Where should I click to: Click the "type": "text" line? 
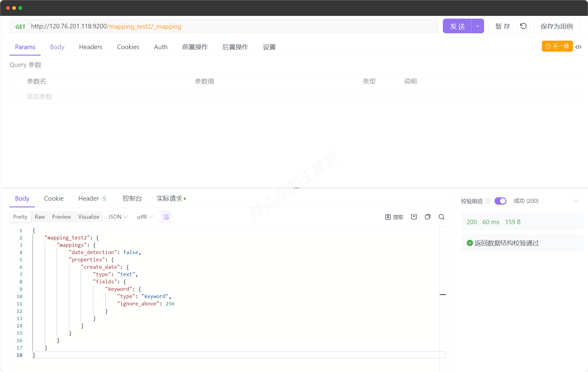pos(116,274)
